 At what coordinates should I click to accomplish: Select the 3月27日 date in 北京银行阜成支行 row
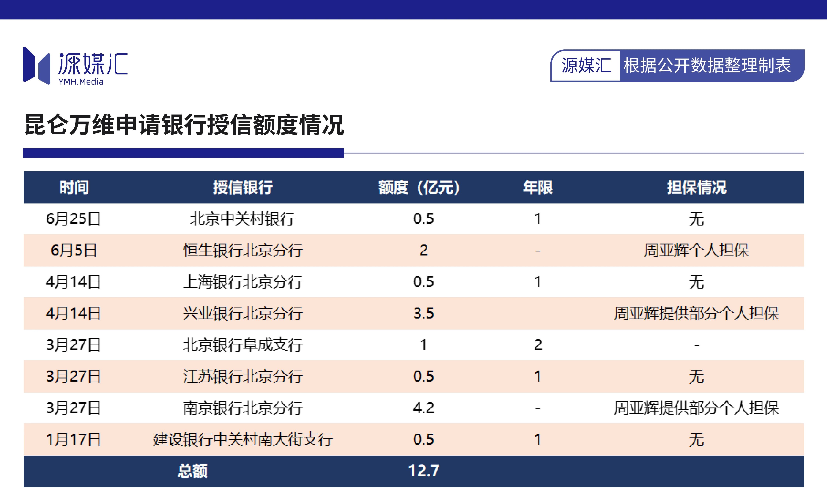[74, 345]
